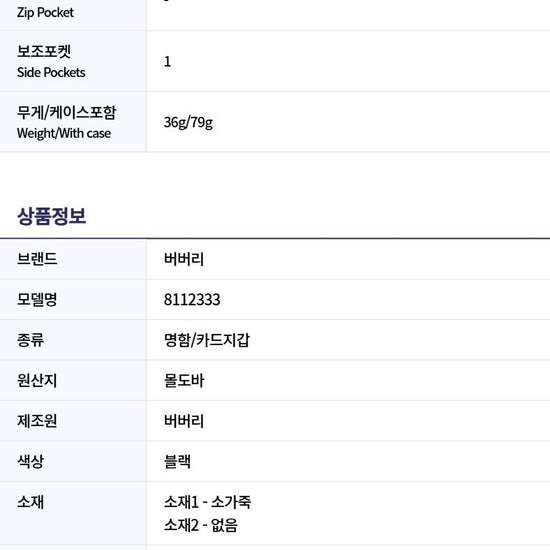
Task: Select the 소재2 - 없음 text
Action: pyautogui.click(x=201, y=525)
